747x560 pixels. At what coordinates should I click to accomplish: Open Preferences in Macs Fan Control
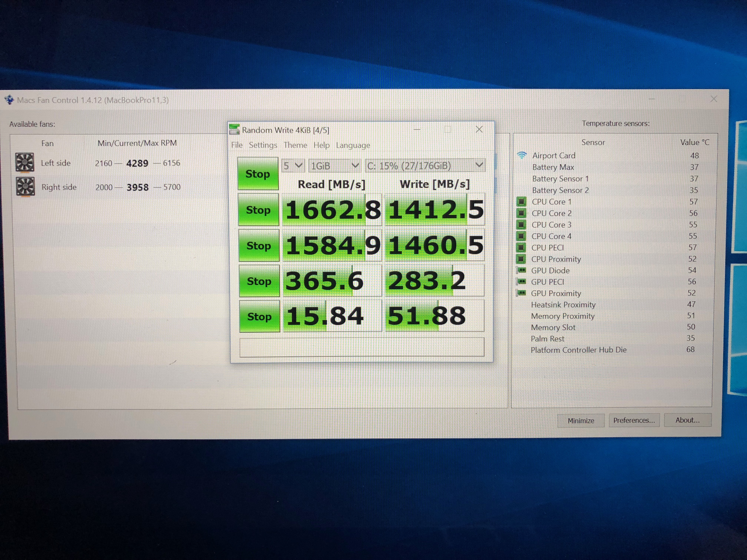(634, 420)
